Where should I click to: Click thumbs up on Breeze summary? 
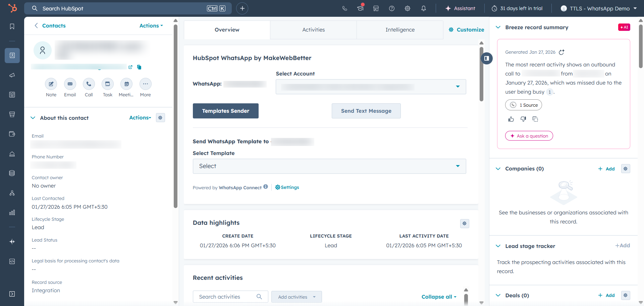(x=511, y=119)
